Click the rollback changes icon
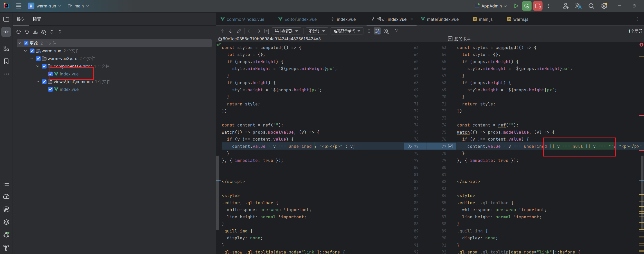 point(27,32)
